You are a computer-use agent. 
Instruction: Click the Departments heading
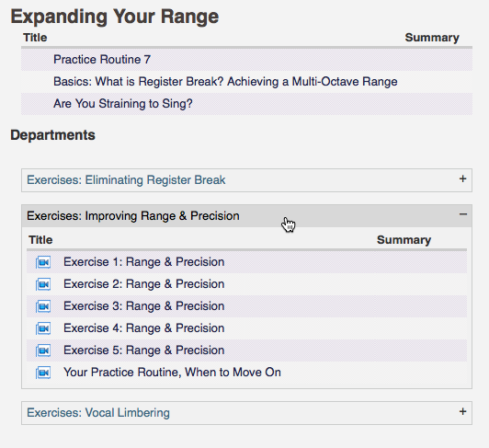coord(52,135)
